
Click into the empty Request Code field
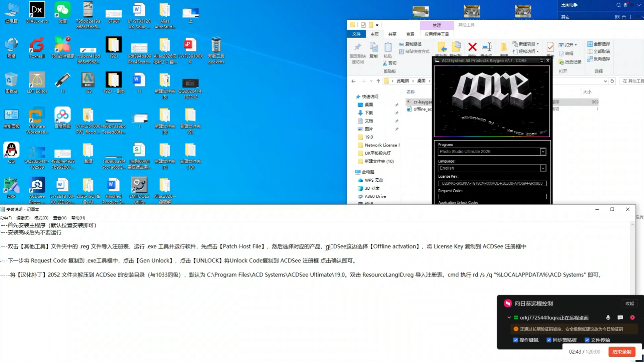(492, 196)
